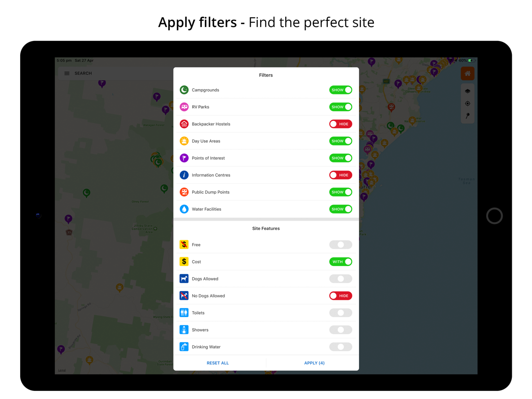Click RESET ALL button
This screenshot has width=532, height=399.
218,363
